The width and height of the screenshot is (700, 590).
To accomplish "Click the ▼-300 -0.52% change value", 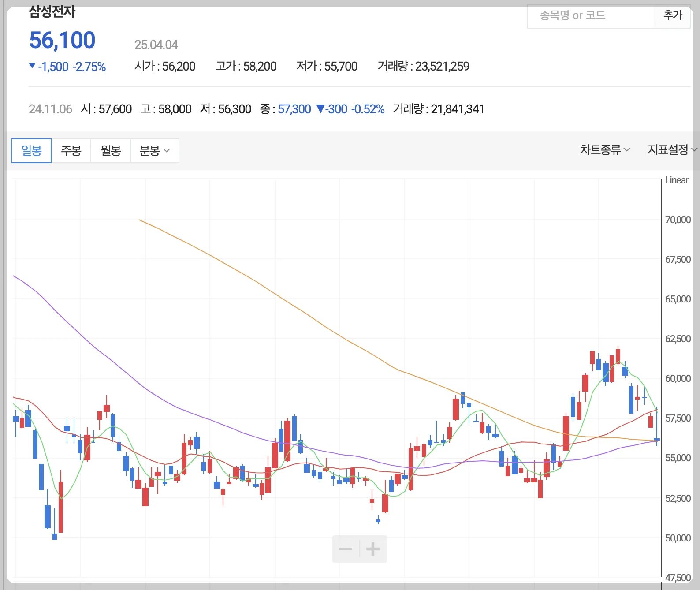I will tap(350, 109).
